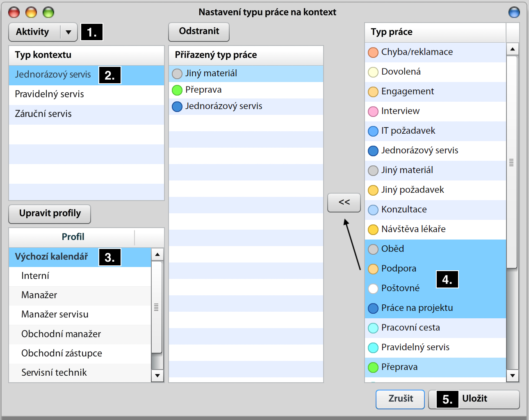The image size is (529, 420).
Task: Click the green Přeprava icon in assigned list
Action: [x=177, y=90]
